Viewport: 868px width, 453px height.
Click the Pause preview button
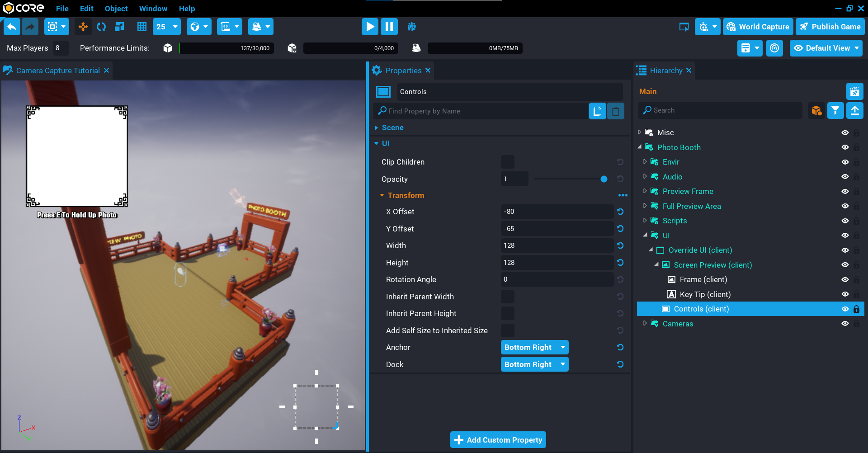click(389, 27)
